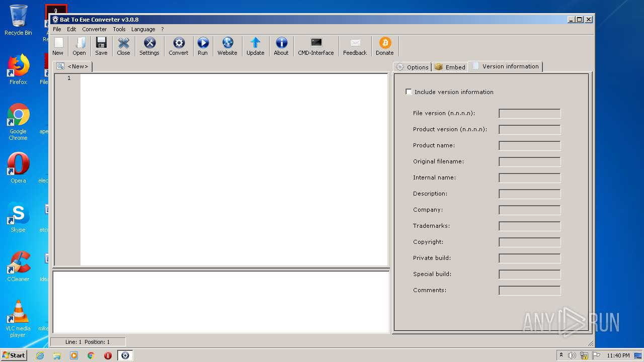Click the Product name input field
The width and height of the screenshot is (644, 362).
click(x=530, y=146)
